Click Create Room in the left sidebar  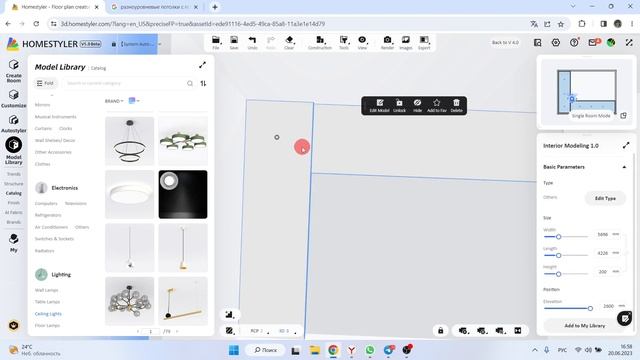point(13,71)
